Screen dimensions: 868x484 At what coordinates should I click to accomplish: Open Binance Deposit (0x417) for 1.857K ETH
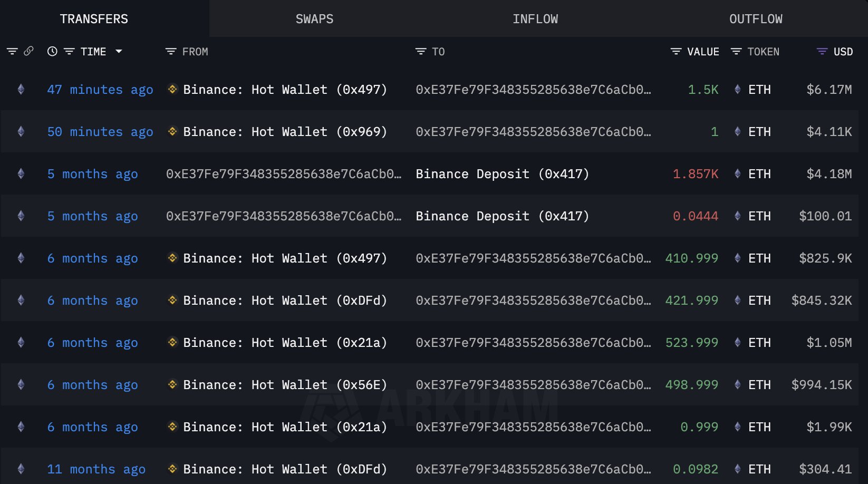pyautogui.click(x=502, y=174)
